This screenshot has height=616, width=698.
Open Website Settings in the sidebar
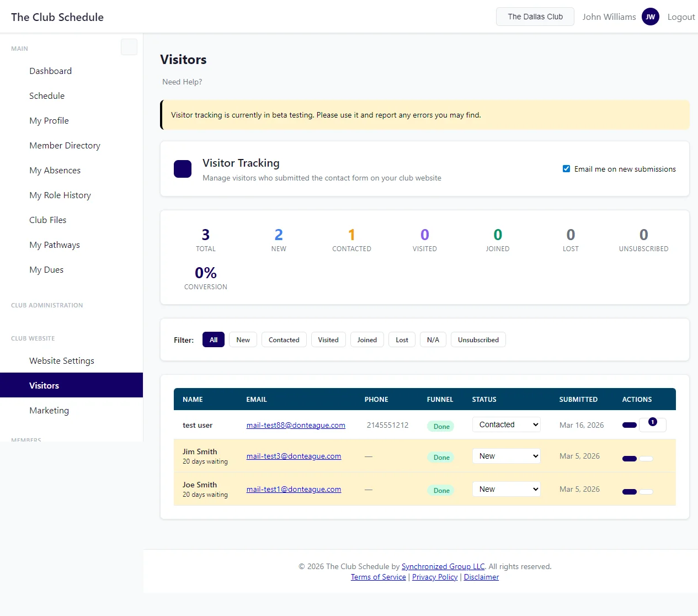62,360
